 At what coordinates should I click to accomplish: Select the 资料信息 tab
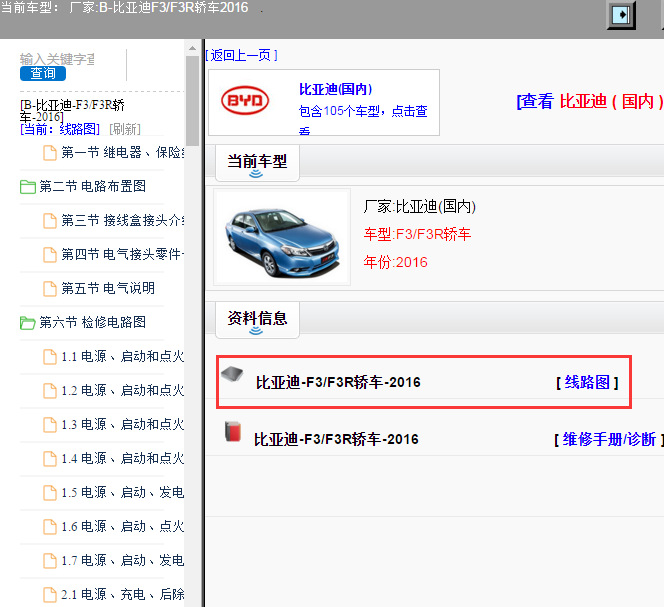point(257,320)
